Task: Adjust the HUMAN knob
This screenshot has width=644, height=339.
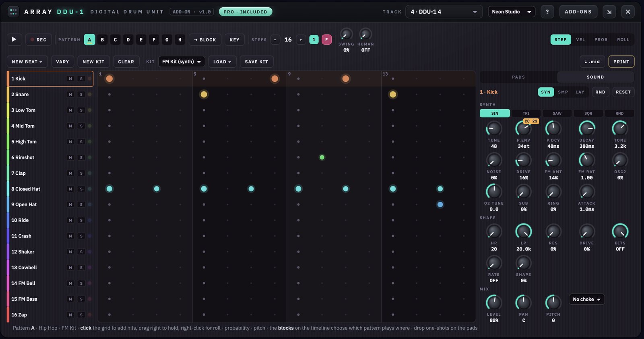Action: click(365, 35)
